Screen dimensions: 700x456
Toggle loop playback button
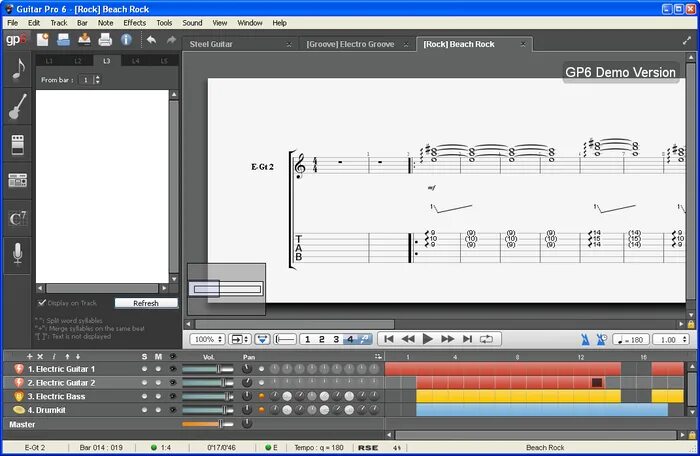click(x=486, y=339)
